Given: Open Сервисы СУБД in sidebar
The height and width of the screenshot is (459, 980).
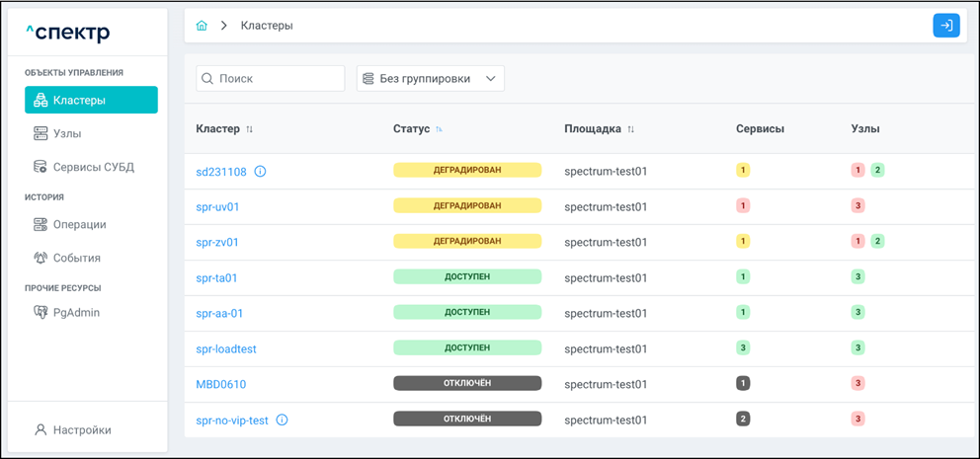Looking at the screenshot, I should (93, 167).
